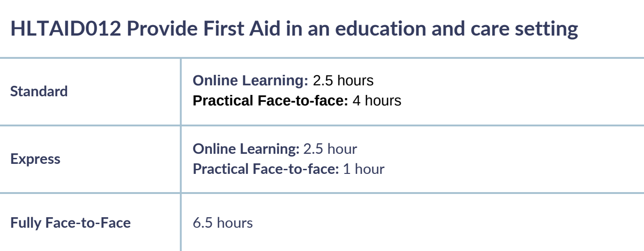Click Standard's bold Online Learning label

tap(251, 81)
